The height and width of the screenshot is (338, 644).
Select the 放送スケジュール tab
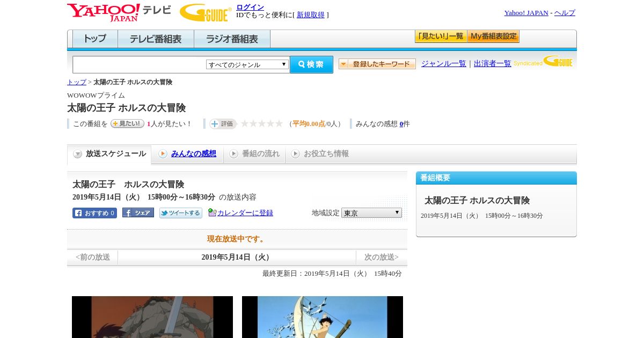pos(109,154)
